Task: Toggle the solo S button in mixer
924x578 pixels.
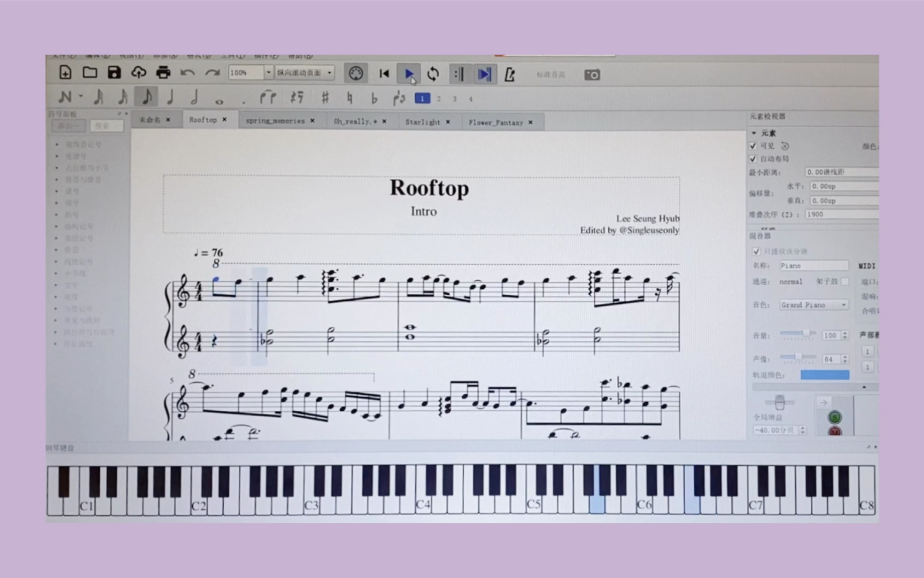Action: (834, 417)
